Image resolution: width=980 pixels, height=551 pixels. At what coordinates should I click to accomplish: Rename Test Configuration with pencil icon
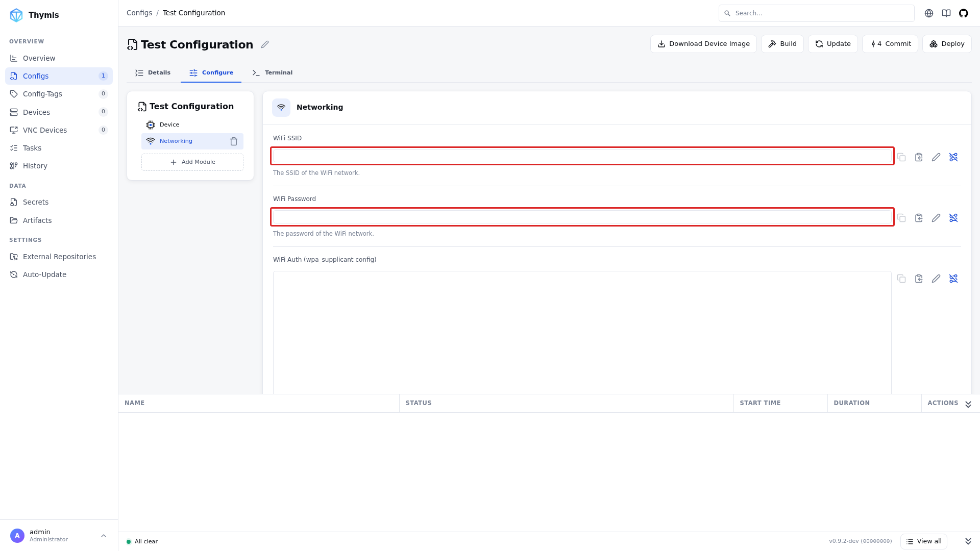click(x=265, y=44)
